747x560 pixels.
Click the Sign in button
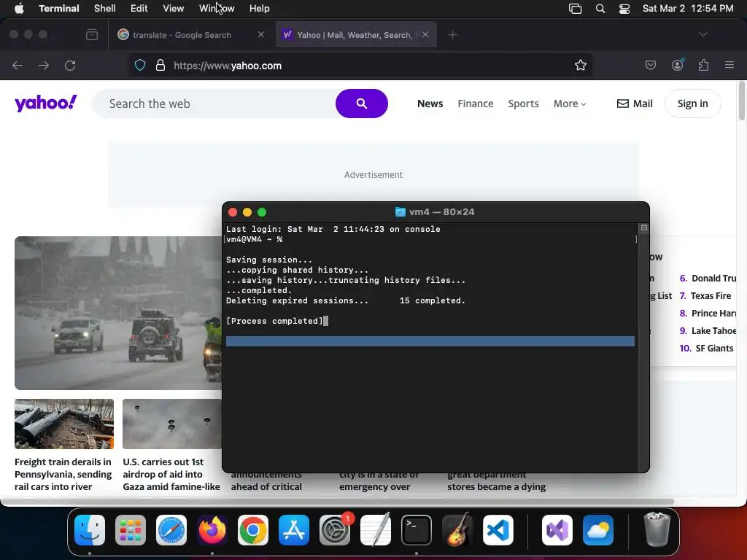(693, 104)
